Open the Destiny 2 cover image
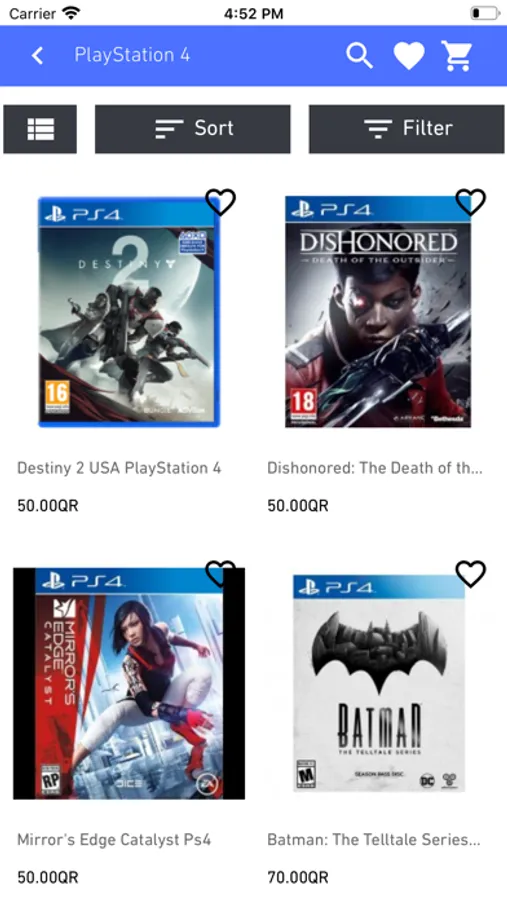The image size is (507, 900). point(129,312)
